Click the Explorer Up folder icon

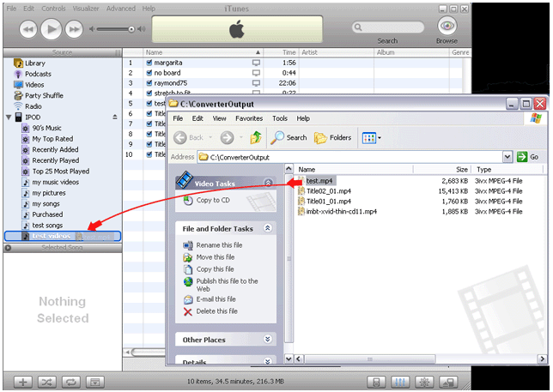tap(256, 138)
